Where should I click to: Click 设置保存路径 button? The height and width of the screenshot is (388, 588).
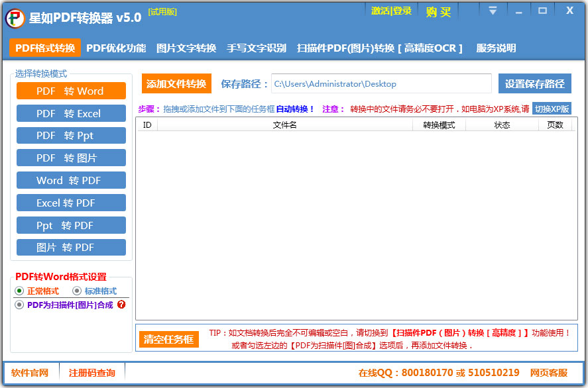(x=535, y=83)
